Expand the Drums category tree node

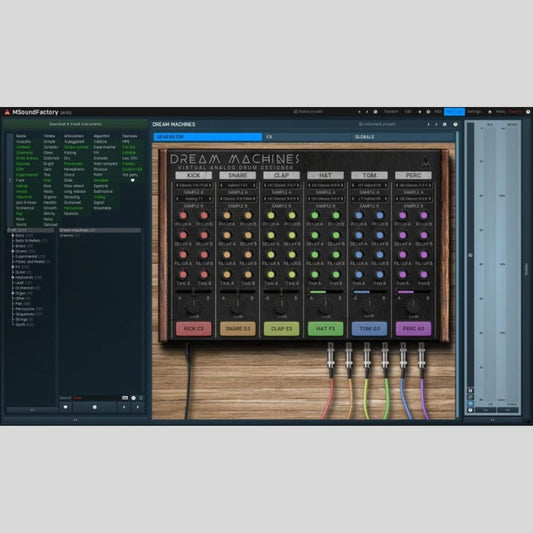point(13,251)
